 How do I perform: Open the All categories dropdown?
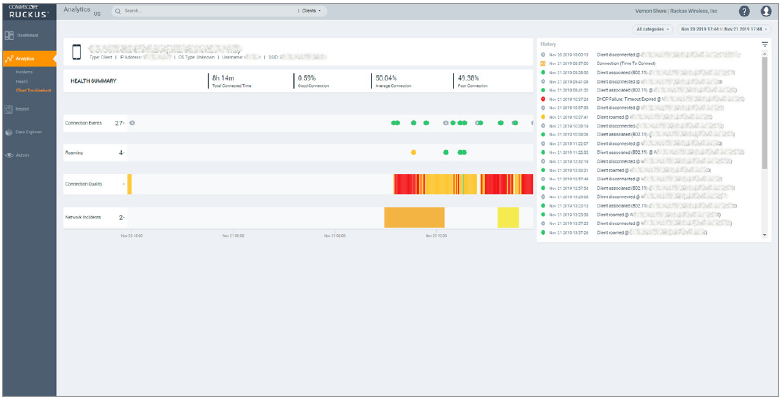coord(653,29)
